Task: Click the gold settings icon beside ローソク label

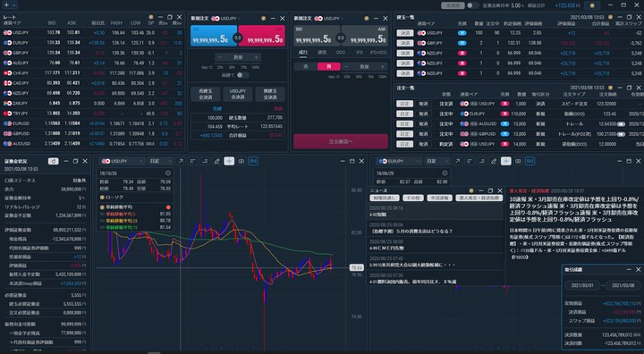Action: 102,198
